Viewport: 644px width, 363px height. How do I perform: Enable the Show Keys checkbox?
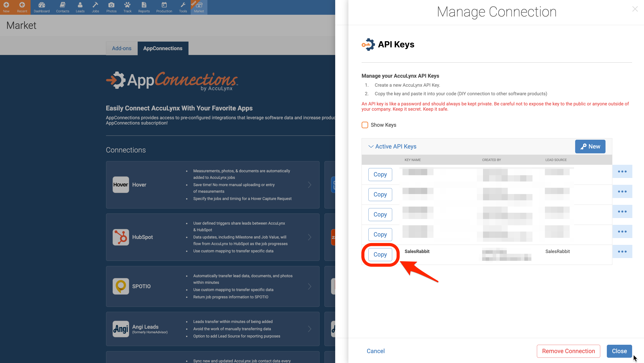(x=365, y=125)
